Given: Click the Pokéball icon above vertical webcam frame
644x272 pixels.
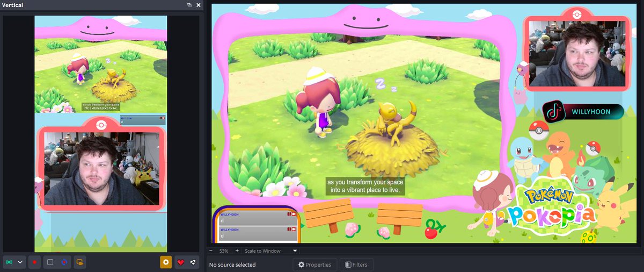Looking at the screenshot, I should (101, 125).
